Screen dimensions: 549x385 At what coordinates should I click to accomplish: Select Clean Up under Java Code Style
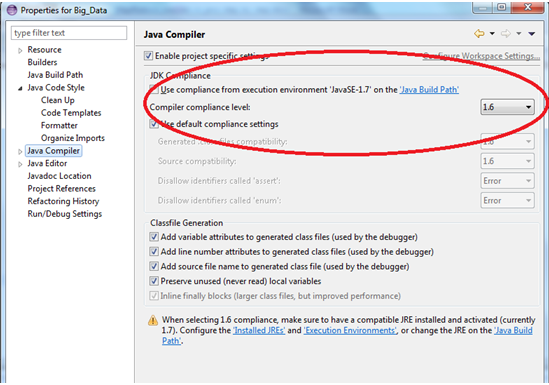58,100
